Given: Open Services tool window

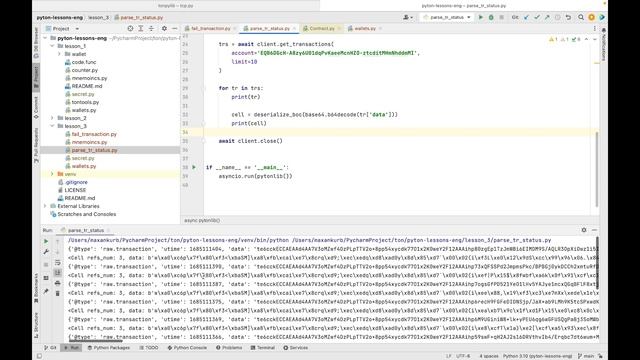Looking at the screenshot, I should pos(296,348).
